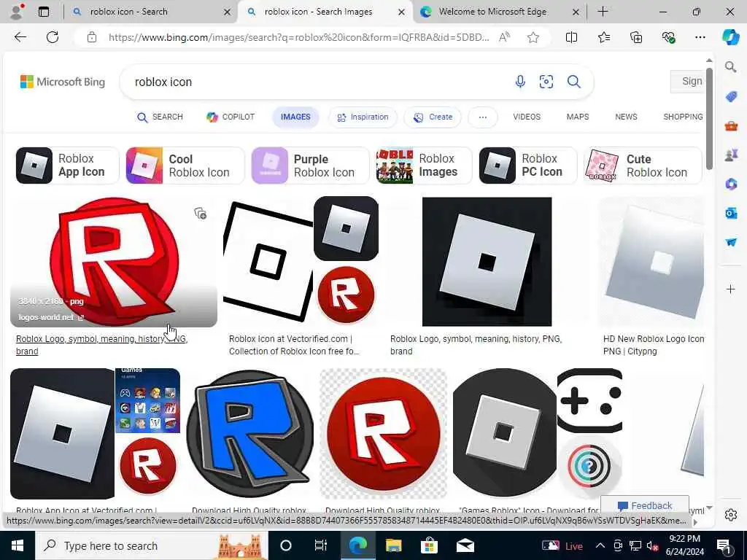Click the address bar URL
This screenshot has width=747, height=560.
click(298, 37)
